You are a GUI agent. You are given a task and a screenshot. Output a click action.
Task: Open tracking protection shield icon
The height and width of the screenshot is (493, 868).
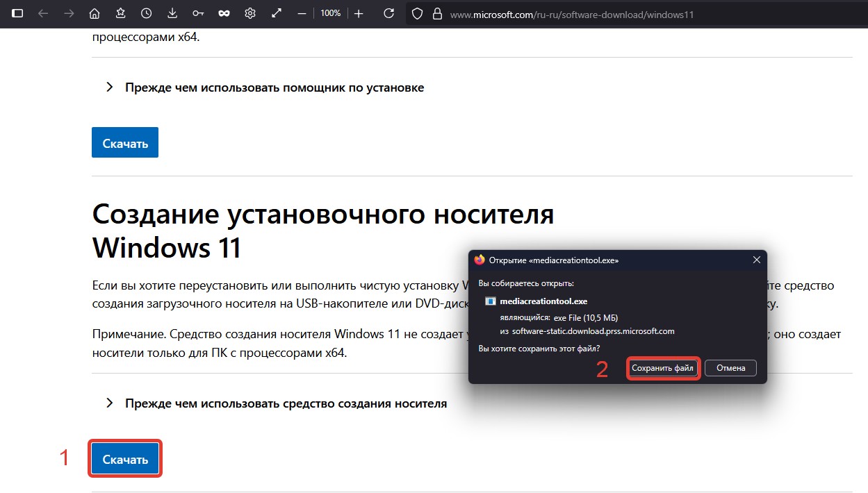tap(418, 14)
